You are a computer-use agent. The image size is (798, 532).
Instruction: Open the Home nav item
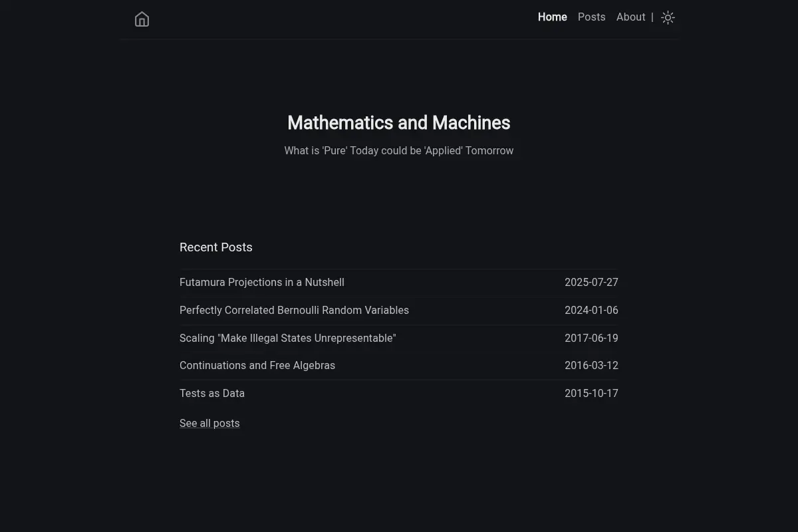coord(553,17)
